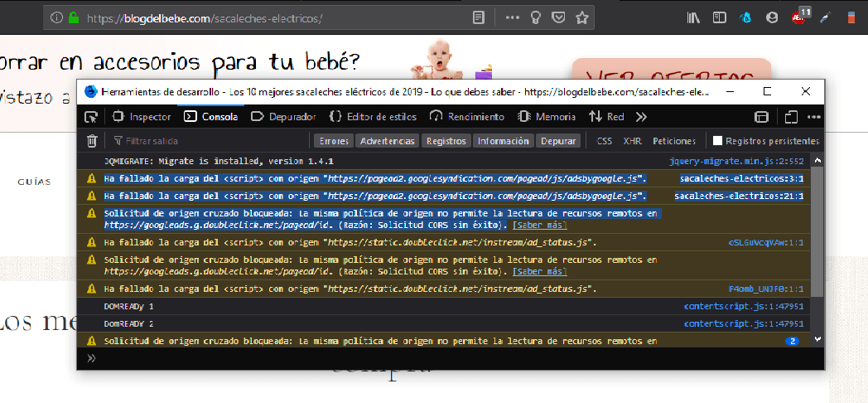Open contentscript.js link for DOMREADy 1

coord(744,307)
